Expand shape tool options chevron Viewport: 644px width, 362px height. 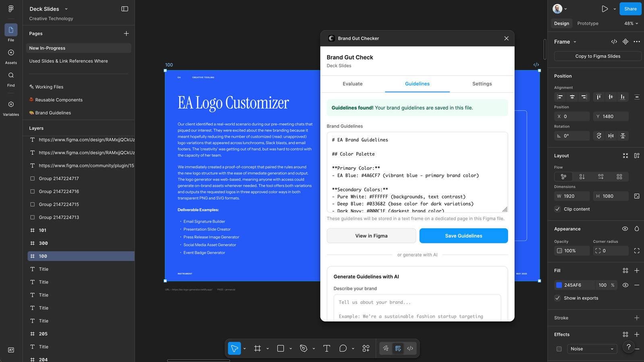(291, 349)
